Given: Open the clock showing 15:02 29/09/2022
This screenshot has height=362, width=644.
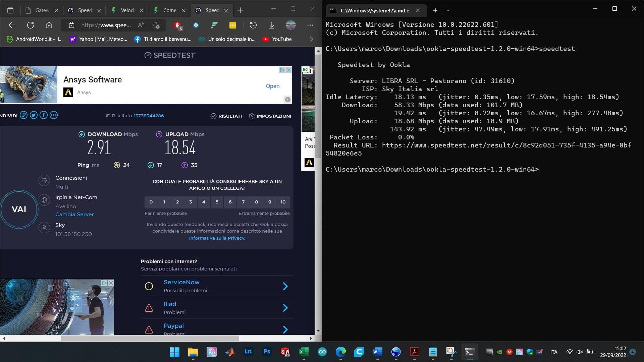Looking at the screenshot, I should tap(613, 352).
